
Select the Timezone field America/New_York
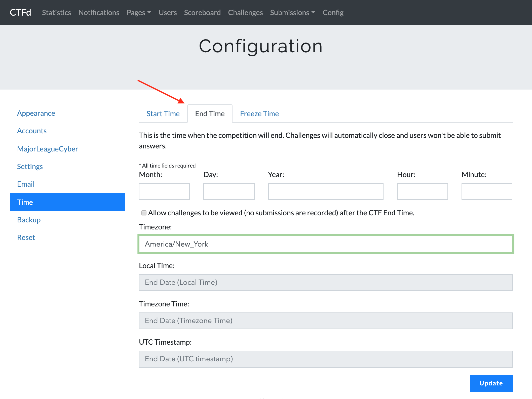(326, 244)
